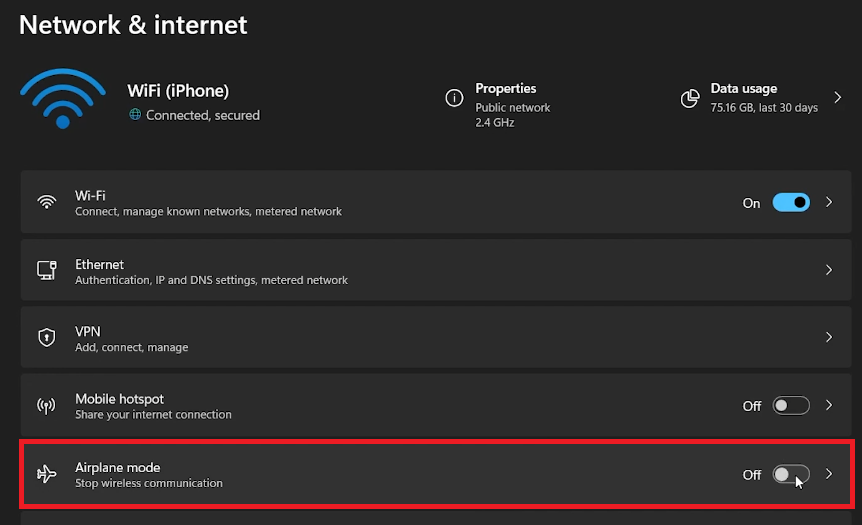Click the large WiFi signal icon
The height and width of the screenshot is (525, 862).
[63, 98]
